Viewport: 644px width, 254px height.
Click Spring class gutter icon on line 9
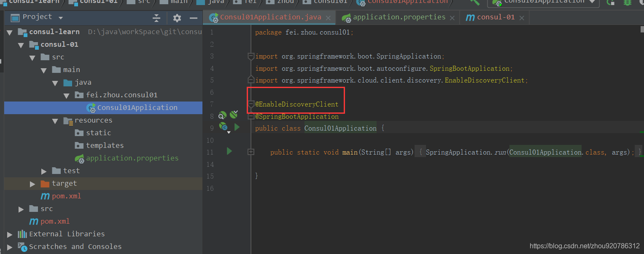coord(224,126)
